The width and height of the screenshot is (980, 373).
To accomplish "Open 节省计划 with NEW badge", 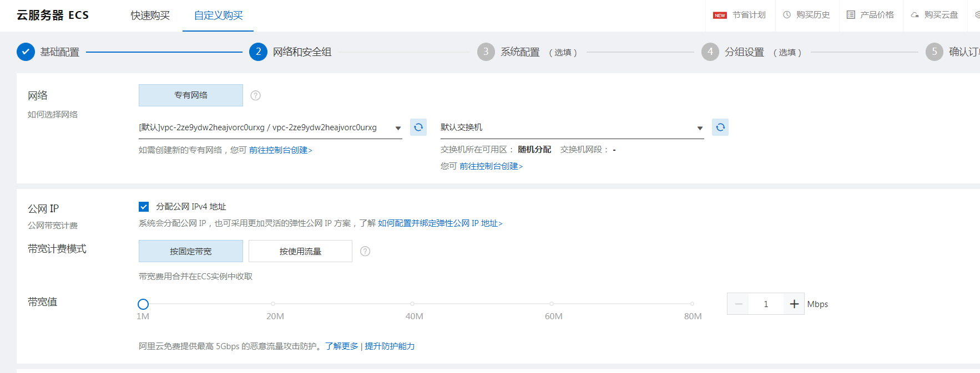I will 739,15.
